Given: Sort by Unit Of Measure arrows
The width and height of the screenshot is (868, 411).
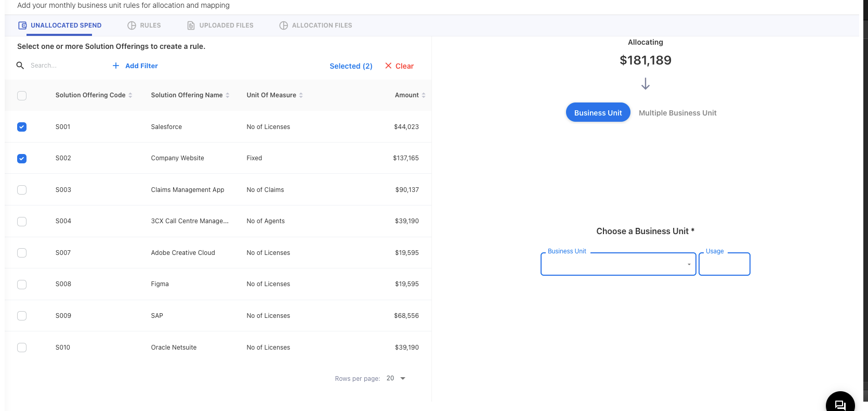Looking at the screenshot, I should pyautogui.click(x=301, y=95).
